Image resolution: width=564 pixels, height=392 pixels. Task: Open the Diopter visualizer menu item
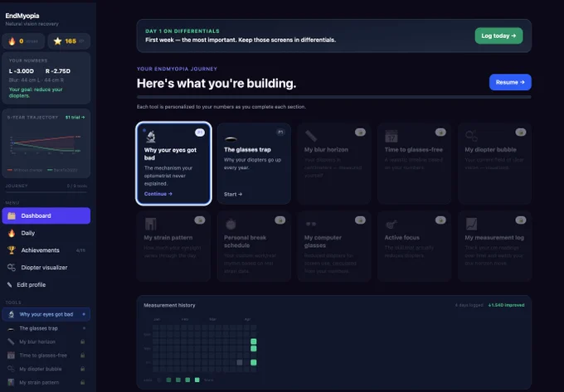[x=46, y=268]
